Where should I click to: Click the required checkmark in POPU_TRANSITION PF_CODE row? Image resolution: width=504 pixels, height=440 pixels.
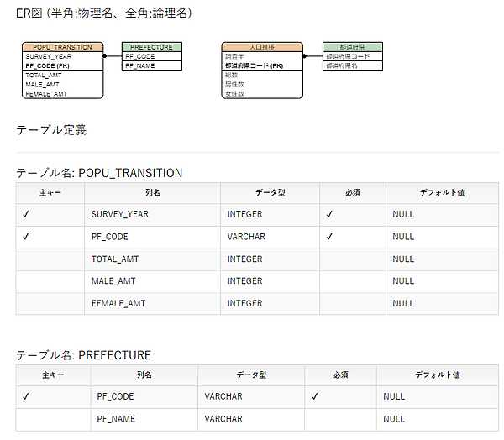click(x=329, y=237)
